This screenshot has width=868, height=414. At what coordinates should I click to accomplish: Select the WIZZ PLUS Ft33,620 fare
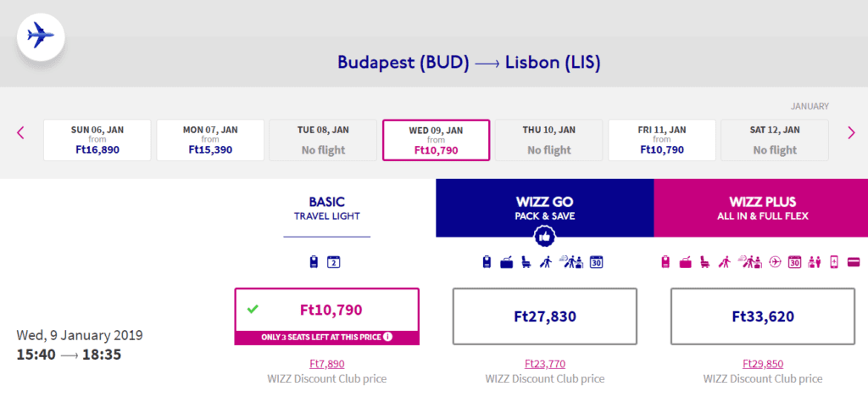click(x=763, y=316)
